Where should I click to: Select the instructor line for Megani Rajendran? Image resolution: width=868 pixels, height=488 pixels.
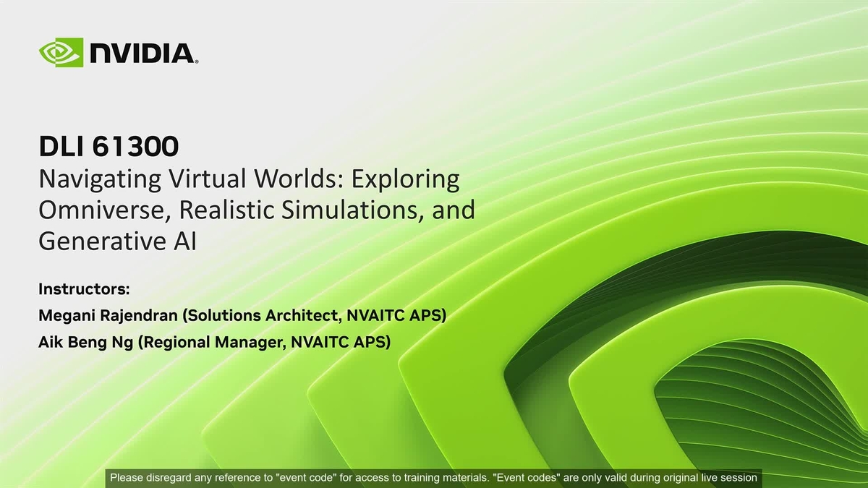(242, 316)
